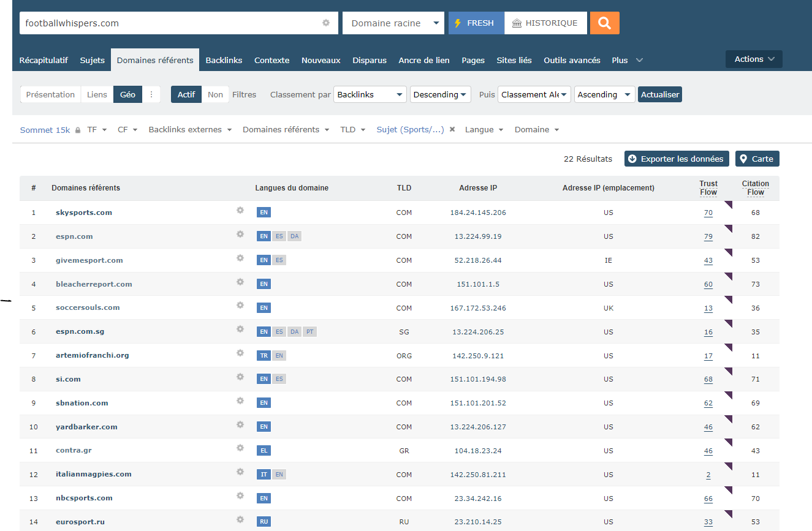Click the three-dot more views button
This screenshot has height=531, width=812.
click(151, 94)
